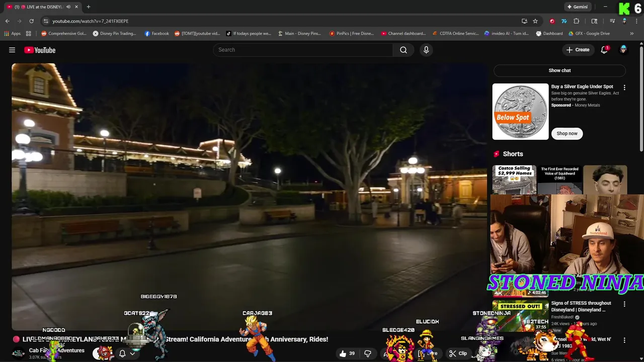The width and height of the screenshot is (644, 362).
Task: Open the YouTube hamburger guide menu
Action: [x=12, y=50]
